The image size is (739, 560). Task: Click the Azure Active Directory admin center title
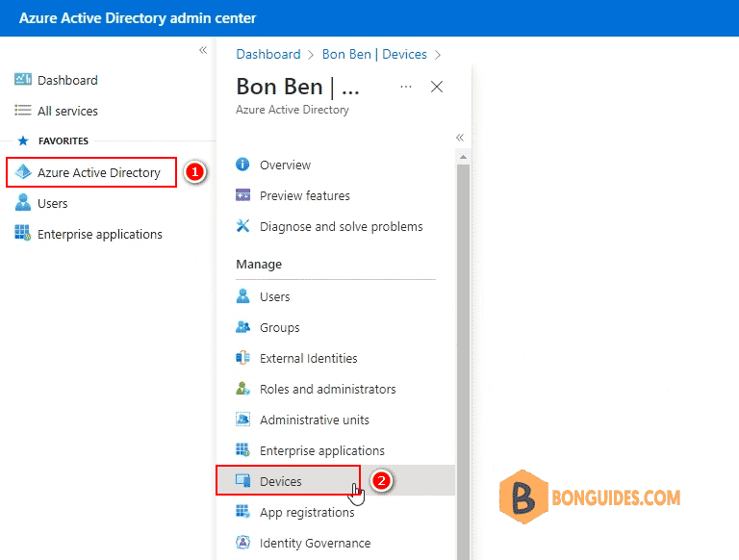point(138,18)
